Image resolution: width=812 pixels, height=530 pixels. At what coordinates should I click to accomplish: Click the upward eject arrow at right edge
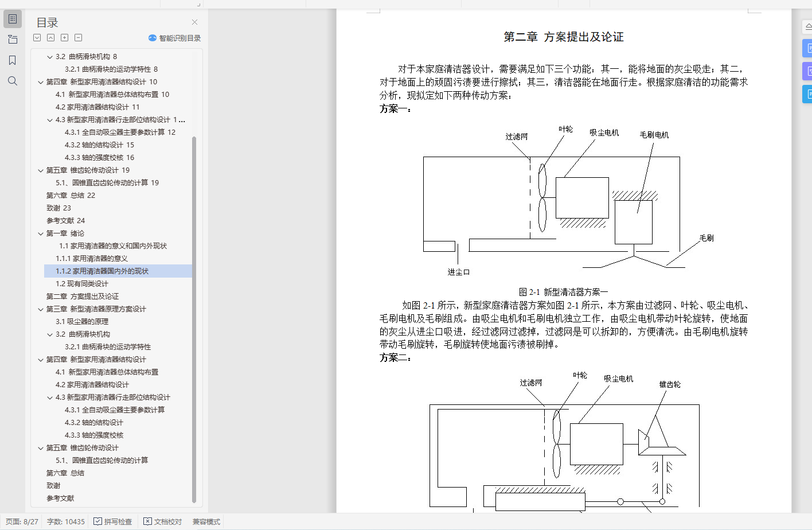click(808, 27)
